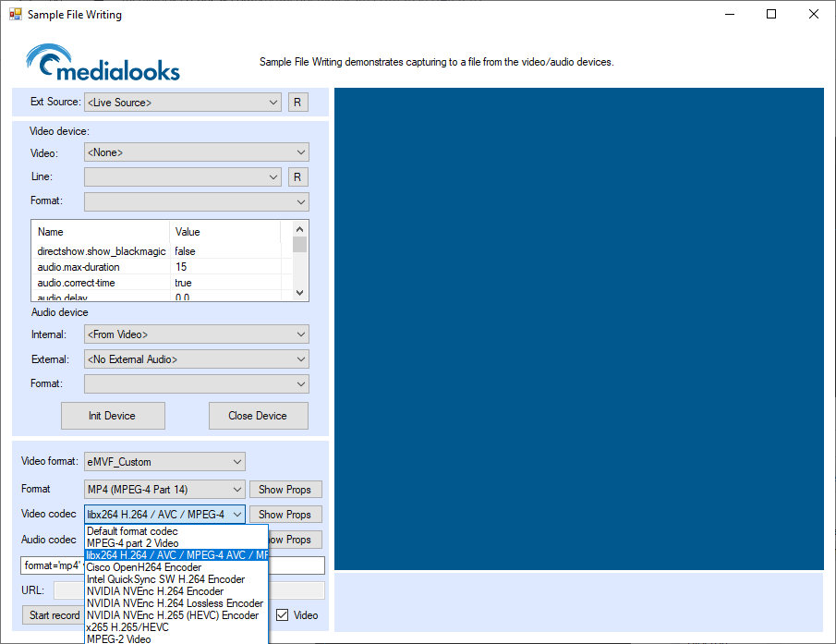Screen dimensions: 836x644
Task: Open the Video device dropdown showing None
Action: point(197,152)
